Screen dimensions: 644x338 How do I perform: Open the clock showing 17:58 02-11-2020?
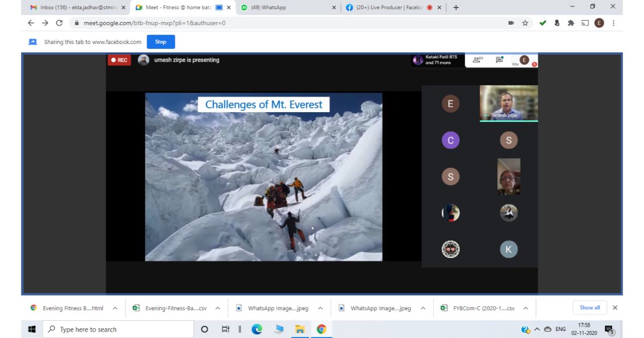pyautogui.click(x=584, y=329)
